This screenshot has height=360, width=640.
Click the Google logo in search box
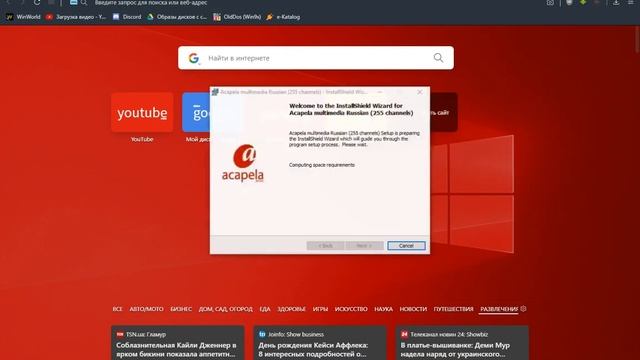pos(194,58)
